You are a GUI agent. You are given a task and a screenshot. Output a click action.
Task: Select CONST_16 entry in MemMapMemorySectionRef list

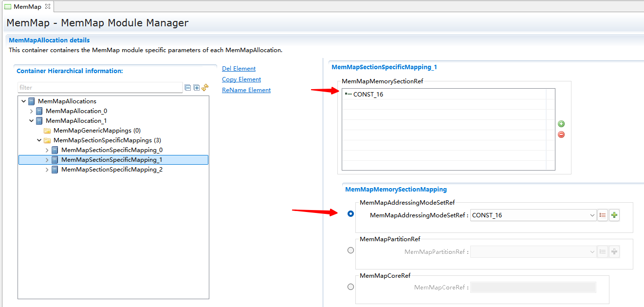click(368, 95)
